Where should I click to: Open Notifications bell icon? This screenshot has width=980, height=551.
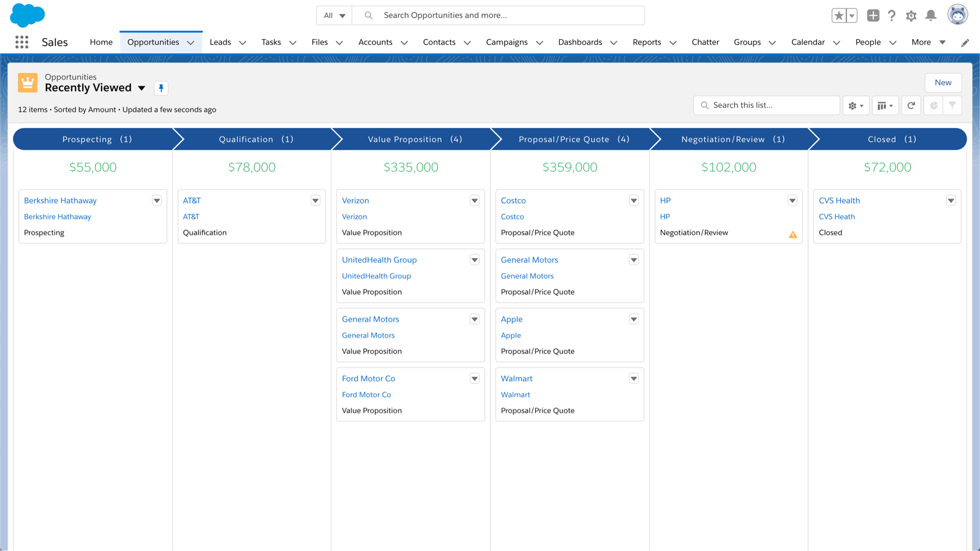930,15
